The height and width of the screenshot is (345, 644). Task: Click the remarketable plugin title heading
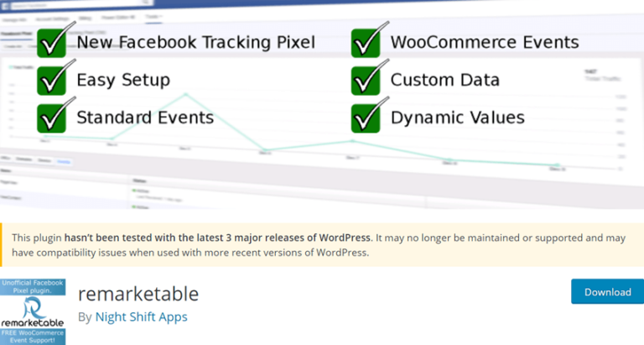[x=138, y=294]
